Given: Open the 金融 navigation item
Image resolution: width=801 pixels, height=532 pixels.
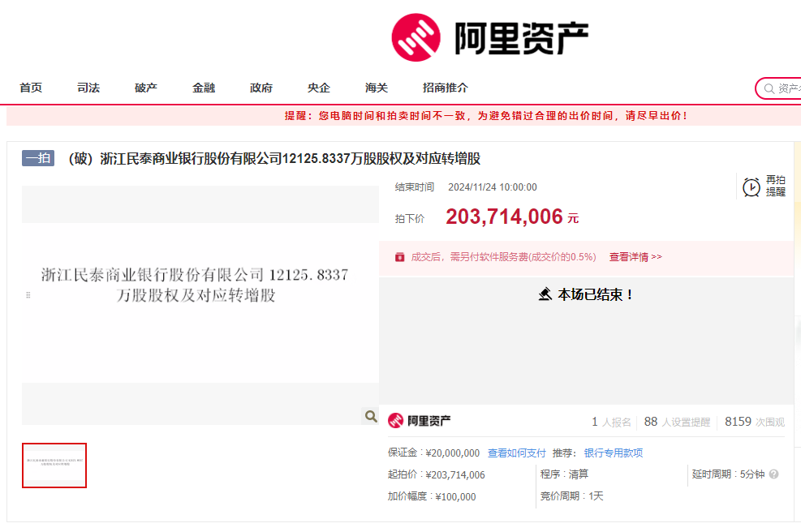Looking at the screenshot, I should coord(204,88).
